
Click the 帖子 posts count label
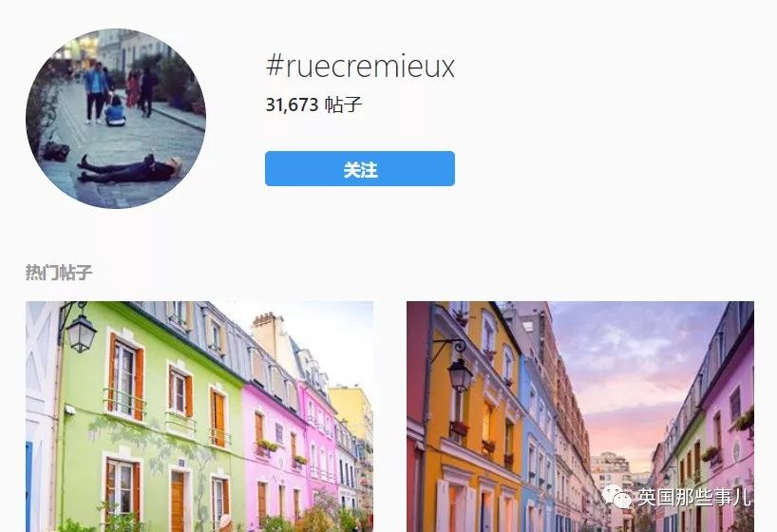pos(344,104)
